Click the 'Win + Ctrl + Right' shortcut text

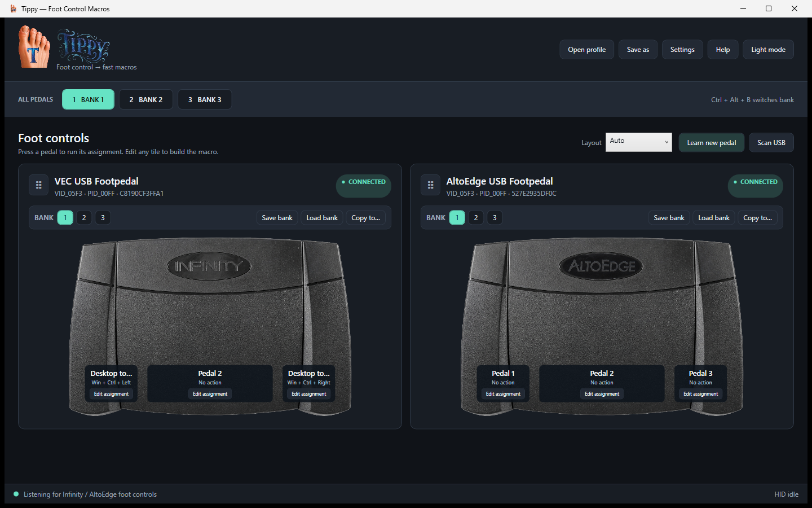click(309, 383)
